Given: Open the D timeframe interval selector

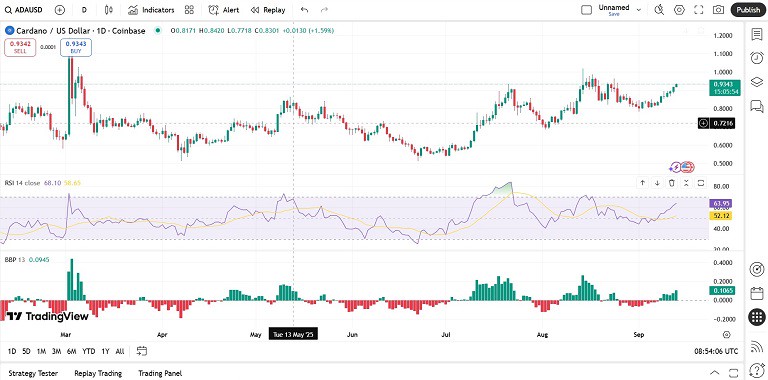Looking at the screenshot, I should (84, 10).
